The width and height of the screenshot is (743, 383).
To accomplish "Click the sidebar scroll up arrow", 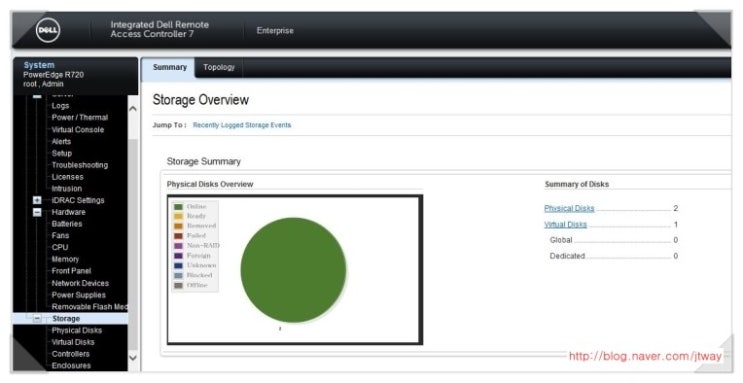I will pyautogui.click(x=133, y=109).
